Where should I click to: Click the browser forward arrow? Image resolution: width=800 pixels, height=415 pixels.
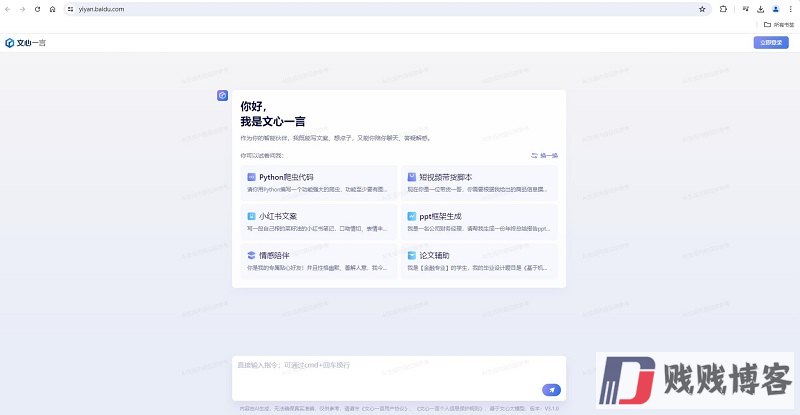pos(22,9)
